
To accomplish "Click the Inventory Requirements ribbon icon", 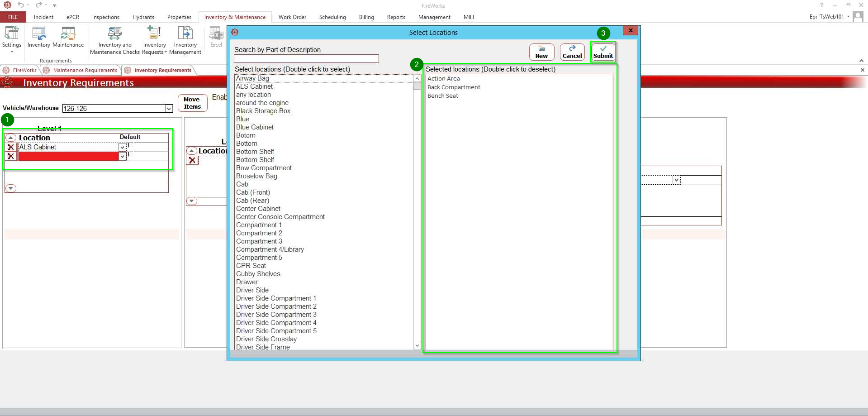I will pos(39,37).
